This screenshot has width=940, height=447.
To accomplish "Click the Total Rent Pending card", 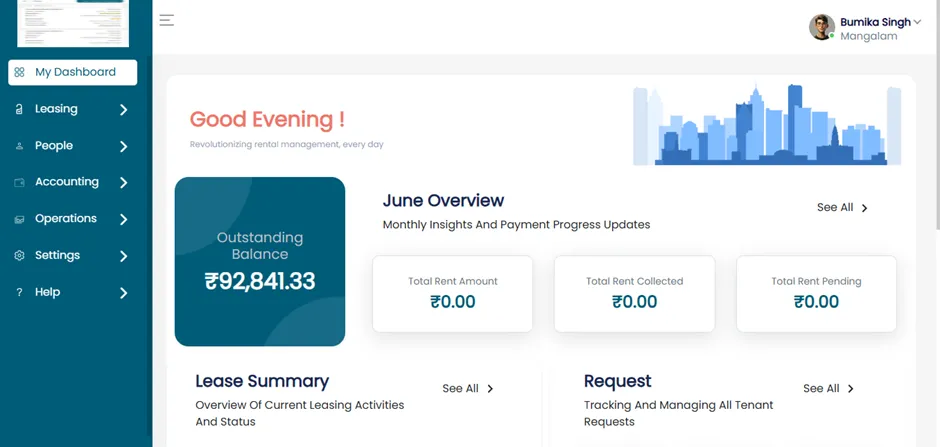I will tap(817, 294).
